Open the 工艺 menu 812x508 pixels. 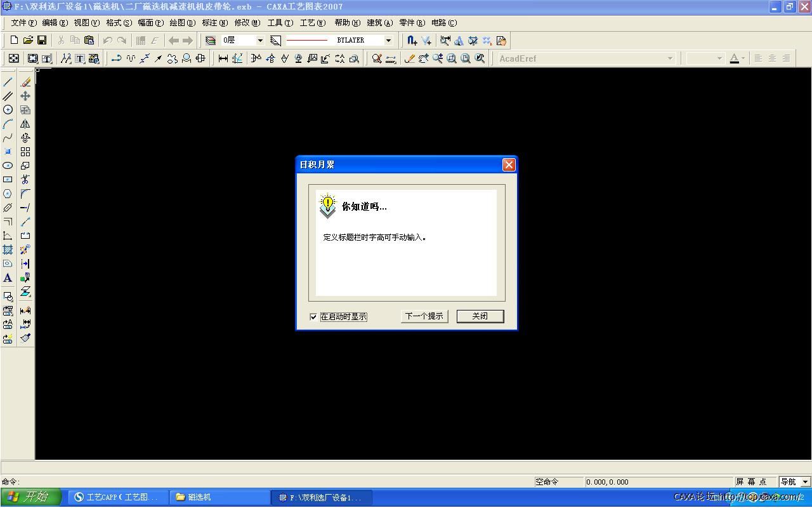click(x=310, y=22)
